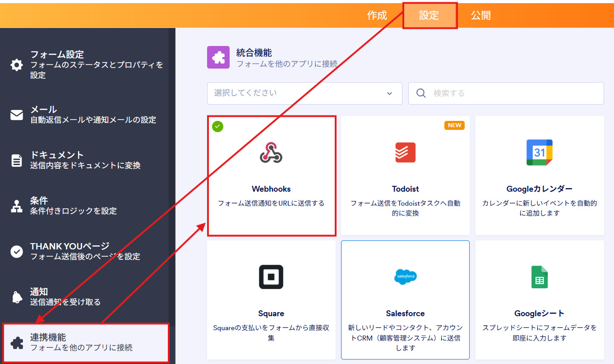Open the THANK YOUページ settings
The height and width of the screenshot is (364, 614).
coord(85,251)
